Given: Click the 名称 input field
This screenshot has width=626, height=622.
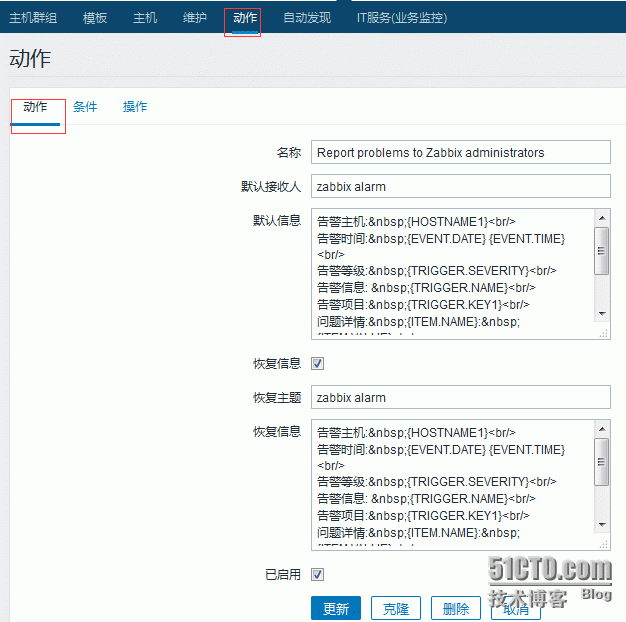Looking at the screenshot, I should click(x=461, y=152).
